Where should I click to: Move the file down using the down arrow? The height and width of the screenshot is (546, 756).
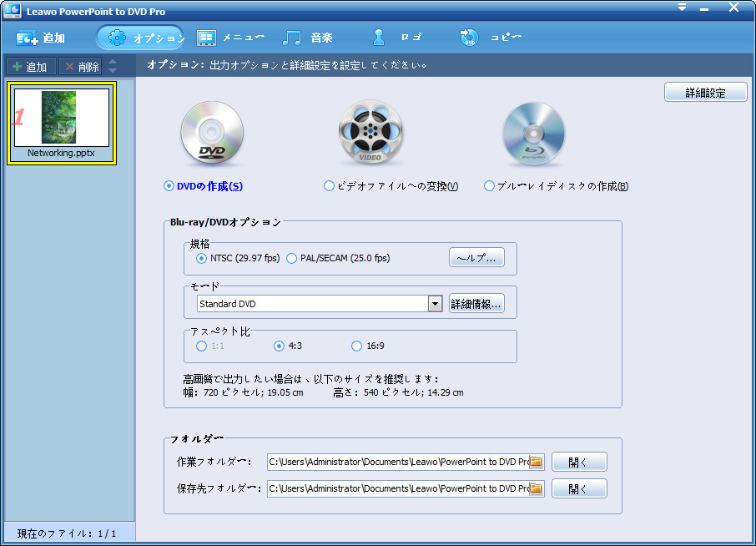113,71
